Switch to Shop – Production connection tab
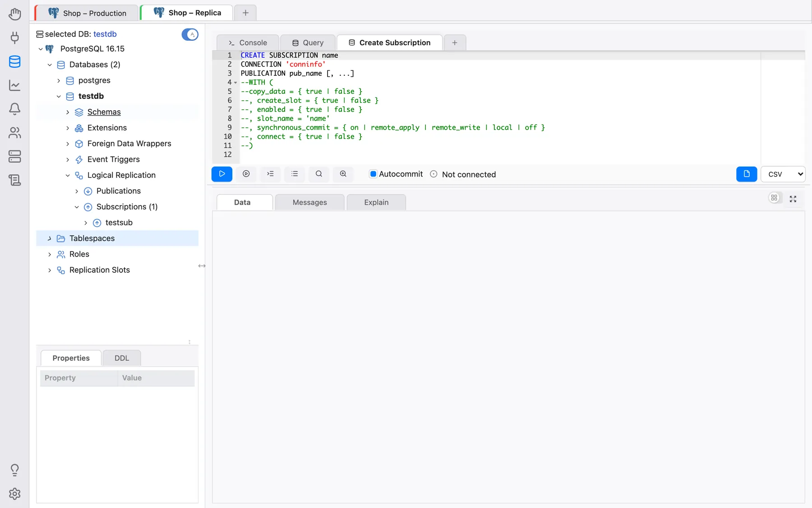The image size is (812, 508). tap(88, 13)
